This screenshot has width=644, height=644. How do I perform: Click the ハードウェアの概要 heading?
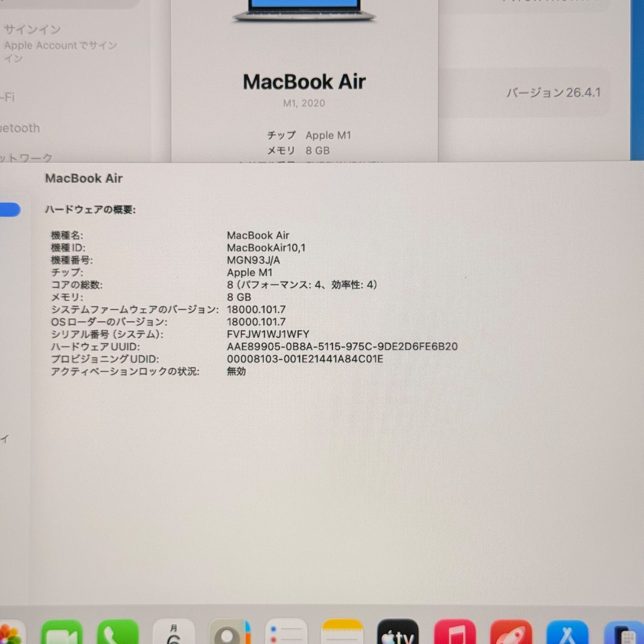(x=90, y=210)
